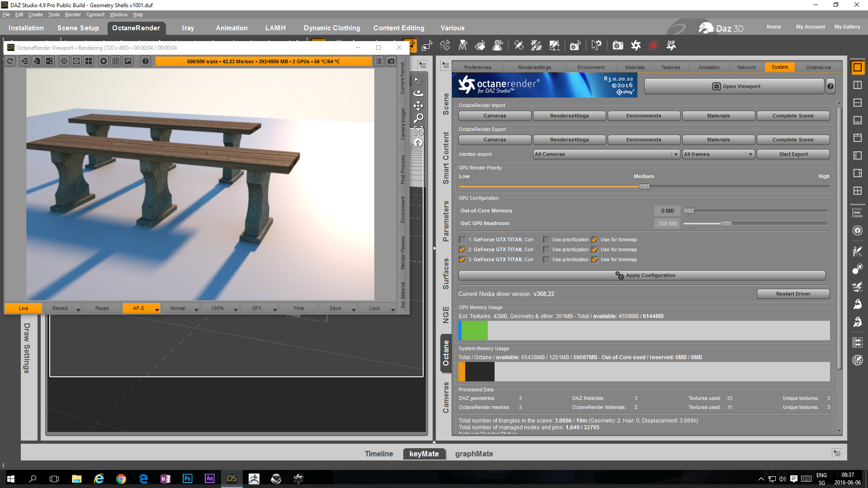Image resolution: width=868 pixels, height=488 pixels.
Task: Open the Render menu
Action: (72, 14)
